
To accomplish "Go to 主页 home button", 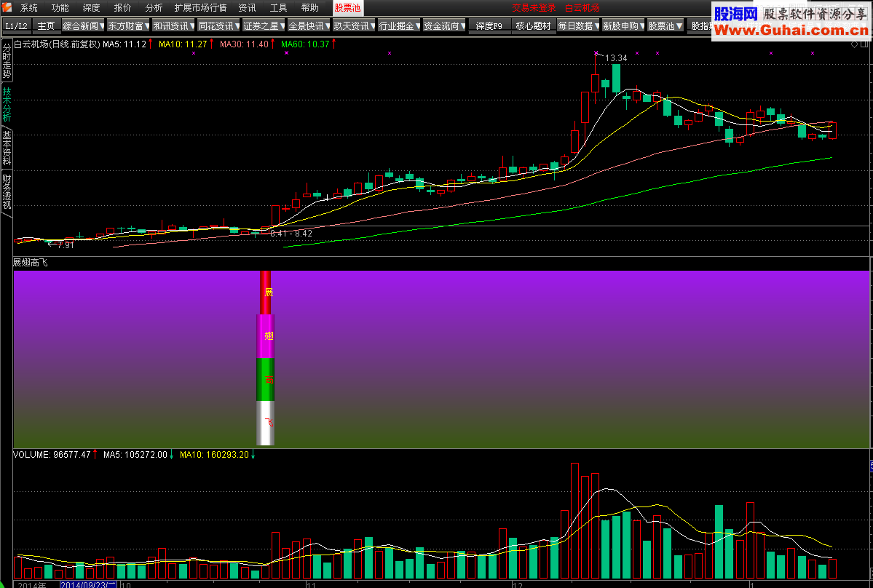I will 46,25.
